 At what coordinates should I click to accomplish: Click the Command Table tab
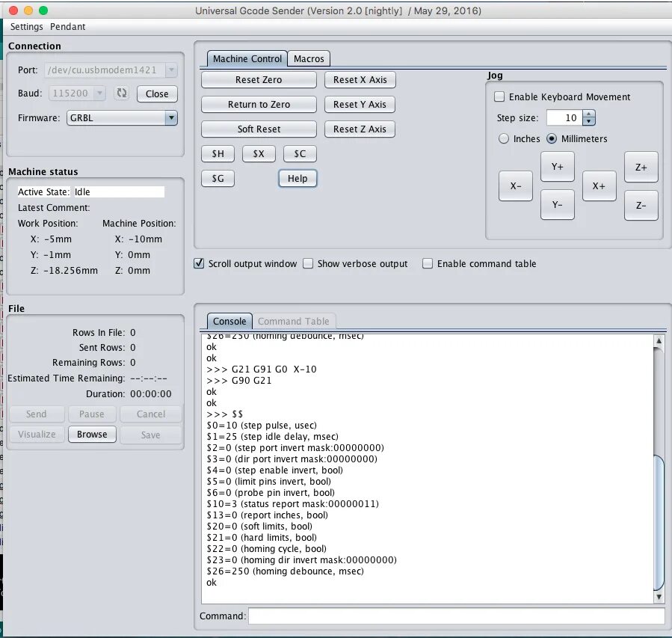294,321
